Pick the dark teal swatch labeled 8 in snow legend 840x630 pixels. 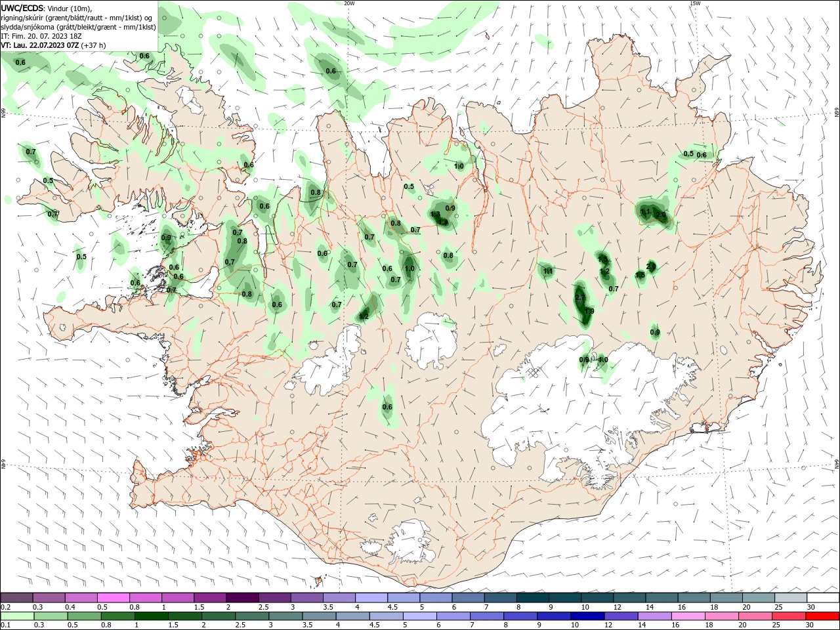coord(532,598)
